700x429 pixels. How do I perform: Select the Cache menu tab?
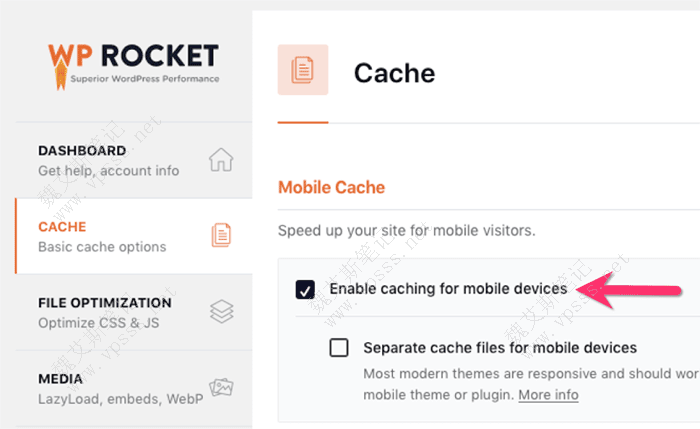[x=62, y=227]
